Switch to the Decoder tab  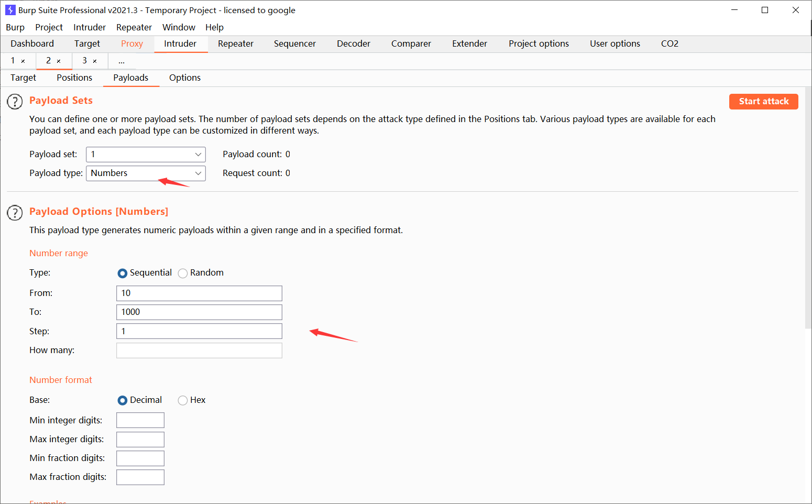[x=354, y=43]
